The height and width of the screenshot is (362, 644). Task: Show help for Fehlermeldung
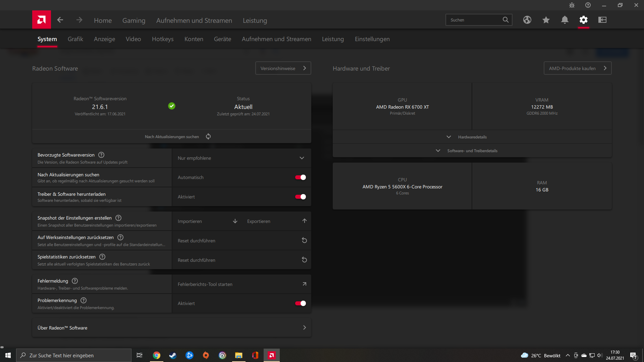coord(75,281)
